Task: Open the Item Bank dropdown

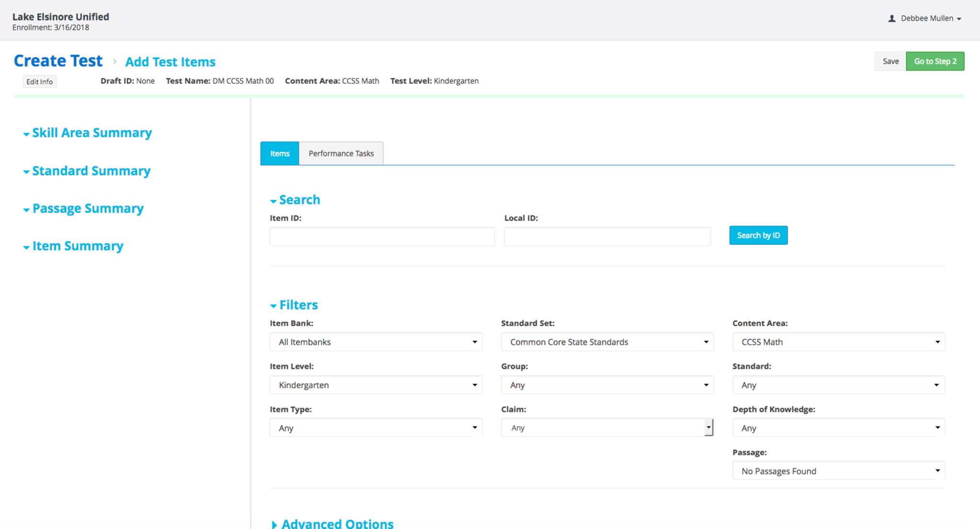Action: pyautogui.click(x=376, y=342)
